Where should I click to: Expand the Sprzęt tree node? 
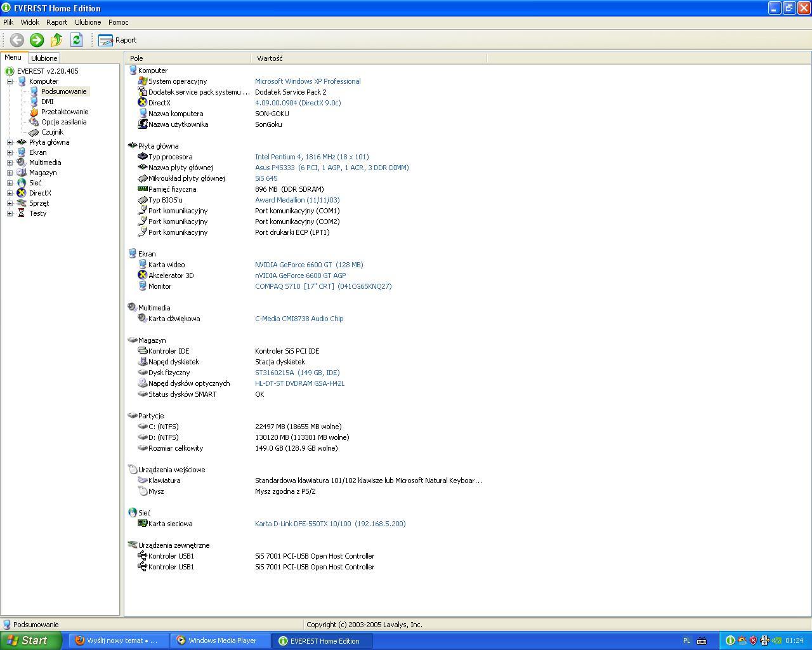pyautogui.click(x=10, y=203)
